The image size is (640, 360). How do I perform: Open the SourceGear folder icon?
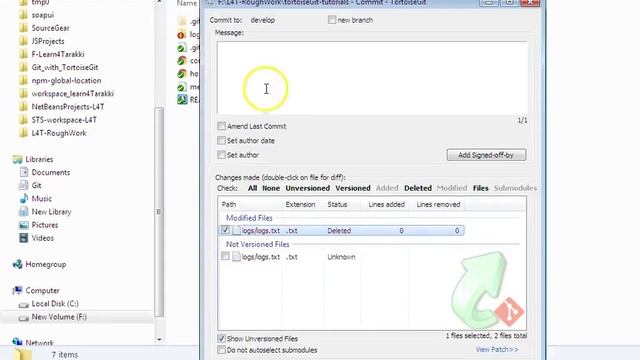pos(24,28)
